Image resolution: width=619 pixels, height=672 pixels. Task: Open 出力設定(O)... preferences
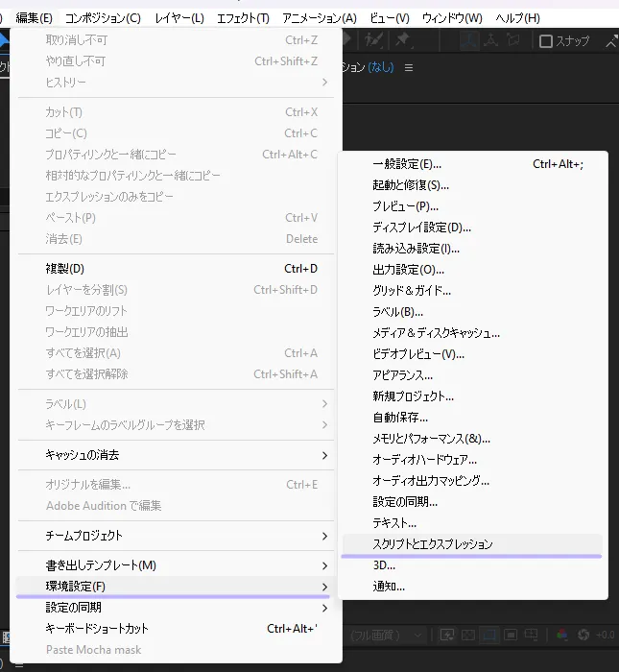click(472, 270)
